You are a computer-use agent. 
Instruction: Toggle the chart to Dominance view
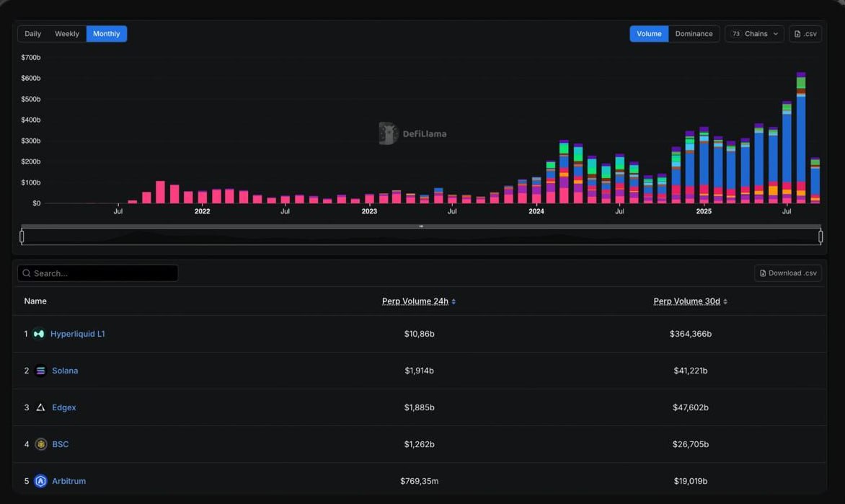(694, 33)
